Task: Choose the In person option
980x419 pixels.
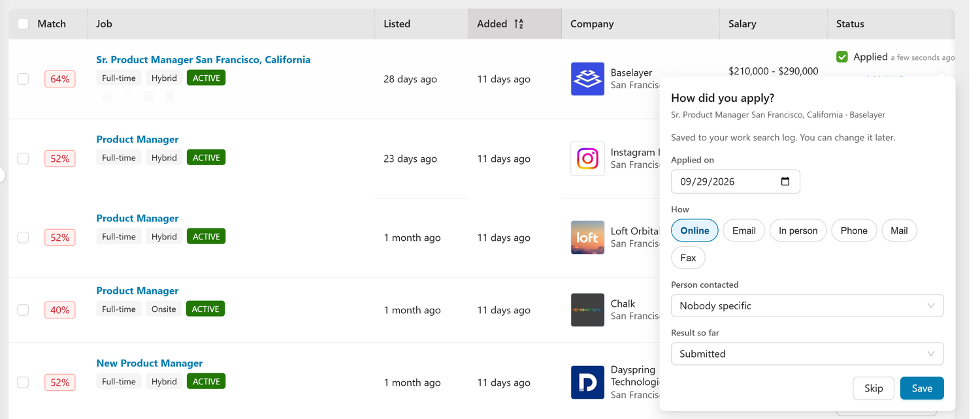Action: pyautogui.click(x=798, y=230)
